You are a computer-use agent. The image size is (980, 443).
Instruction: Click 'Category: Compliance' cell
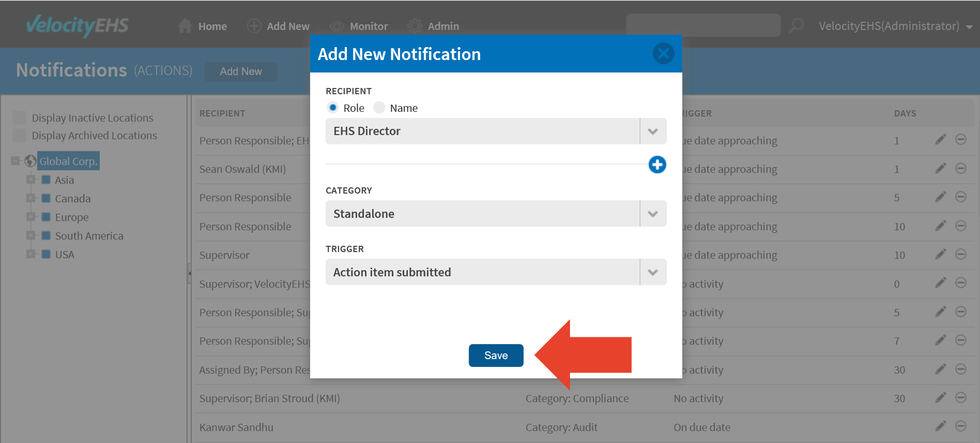pos(577,398)
